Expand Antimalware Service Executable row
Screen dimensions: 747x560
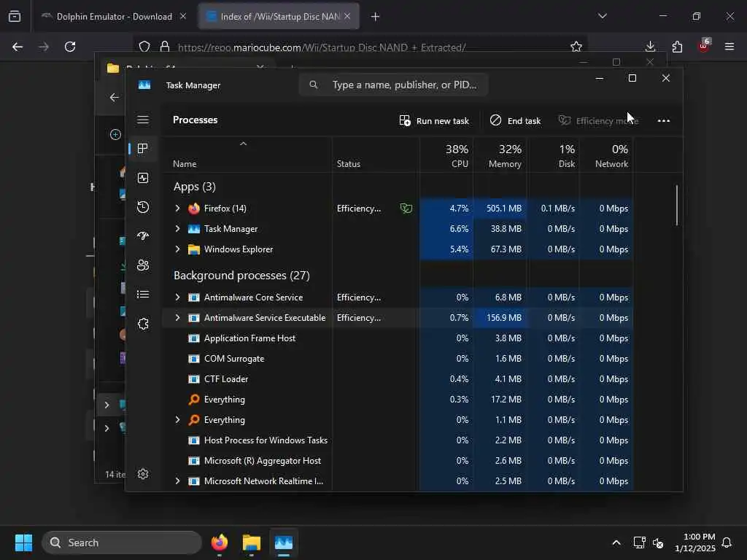tap(178, 318)
